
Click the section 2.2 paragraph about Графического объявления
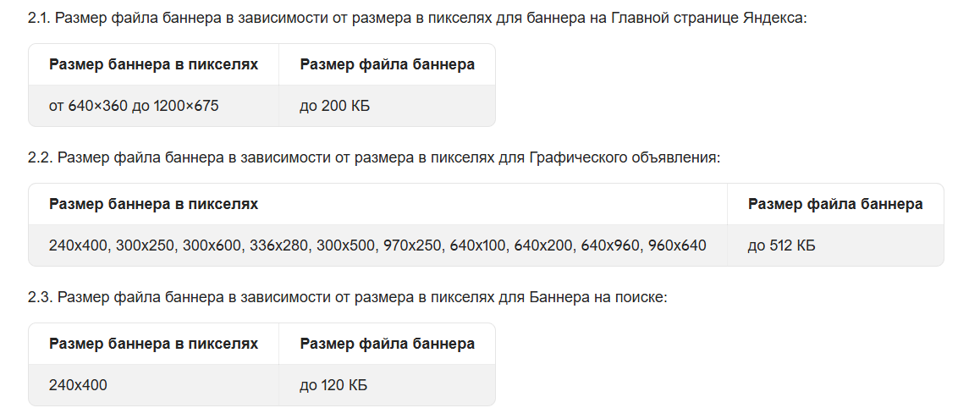point(374,157)
